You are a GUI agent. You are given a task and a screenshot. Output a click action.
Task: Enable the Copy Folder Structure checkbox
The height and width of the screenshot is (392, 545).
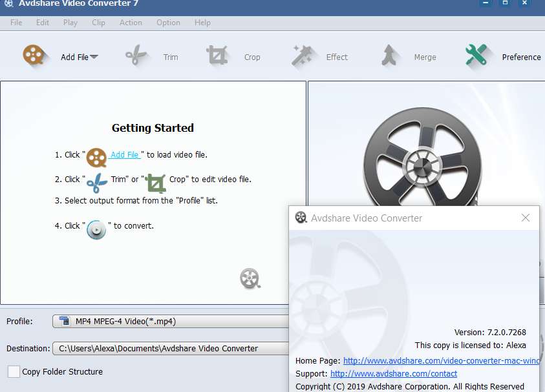point(14,371)
